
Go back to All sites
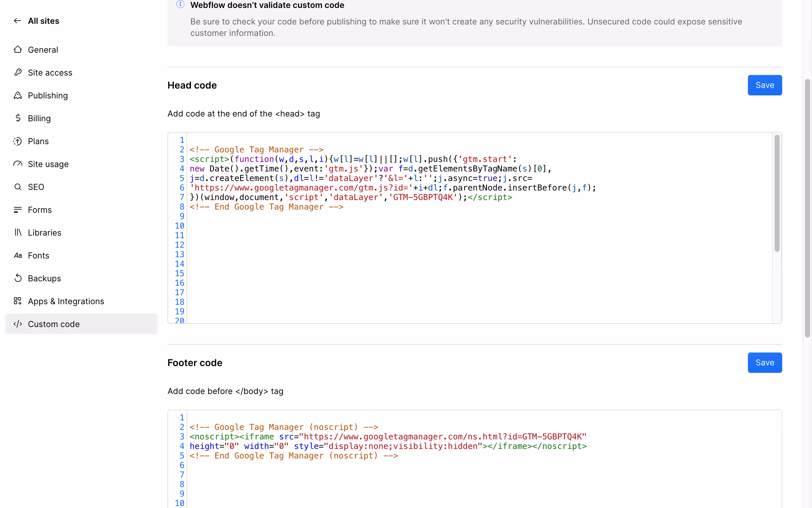(44, 21)
